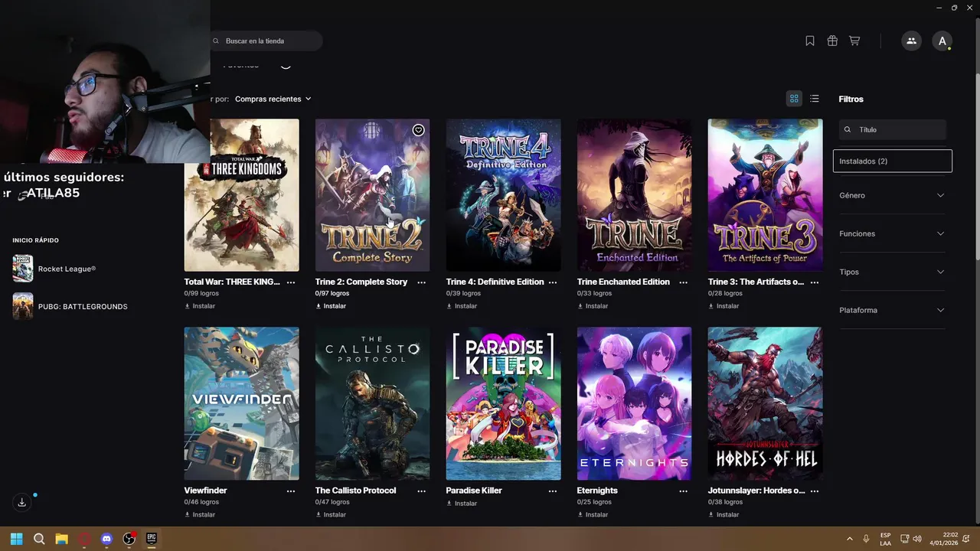The height and width of the screenshot is (551, 980).
Task: Expand the Plataforma filter section
Action: coord(893,310)
